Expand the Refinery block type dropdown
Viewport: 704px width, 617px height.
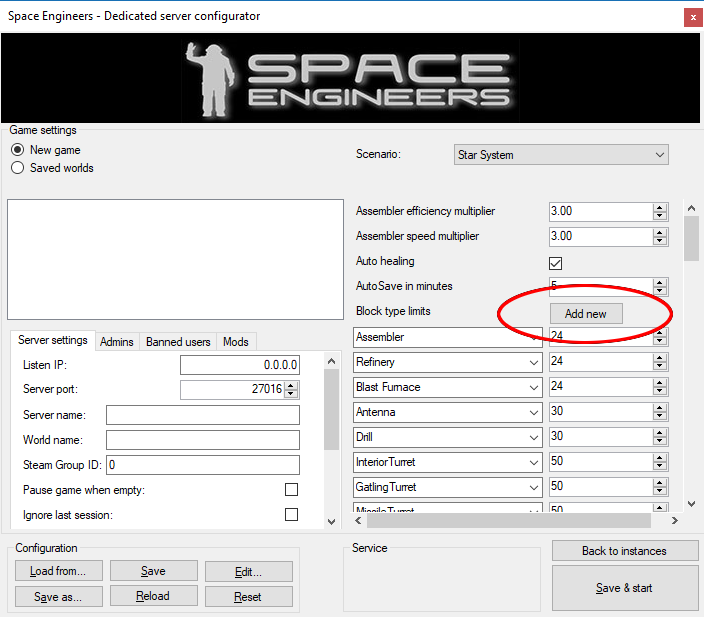point(533,362)
